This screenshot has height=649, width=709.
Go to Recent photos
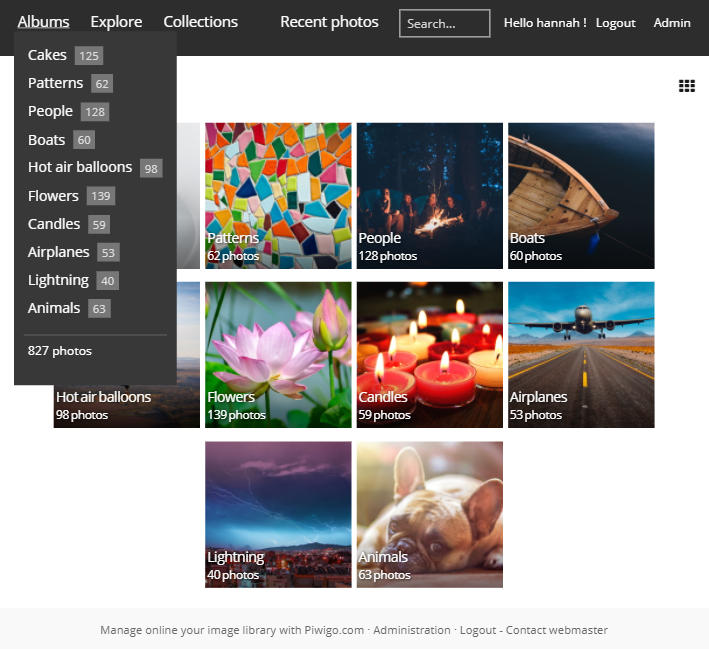click(329, 22)
